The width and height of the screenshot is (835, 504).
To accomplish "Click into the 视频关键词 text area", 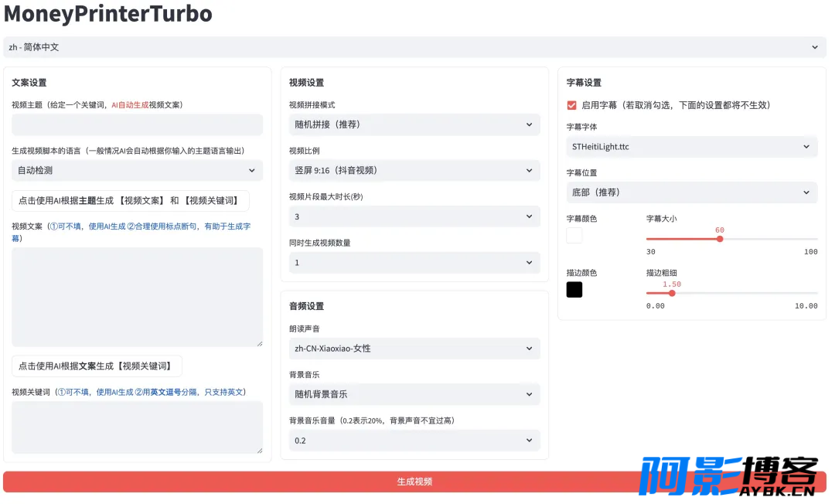I will [x=137, y=427].
